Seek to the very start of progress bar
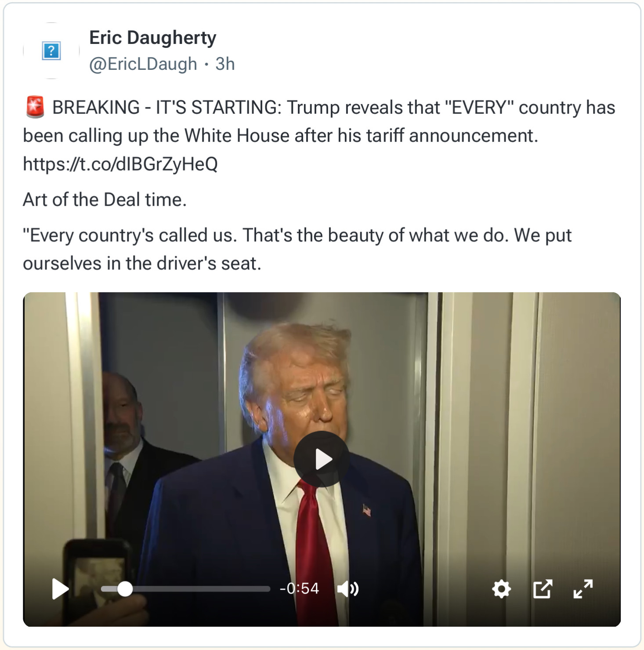The image size is (644, 650). (102, 589)
